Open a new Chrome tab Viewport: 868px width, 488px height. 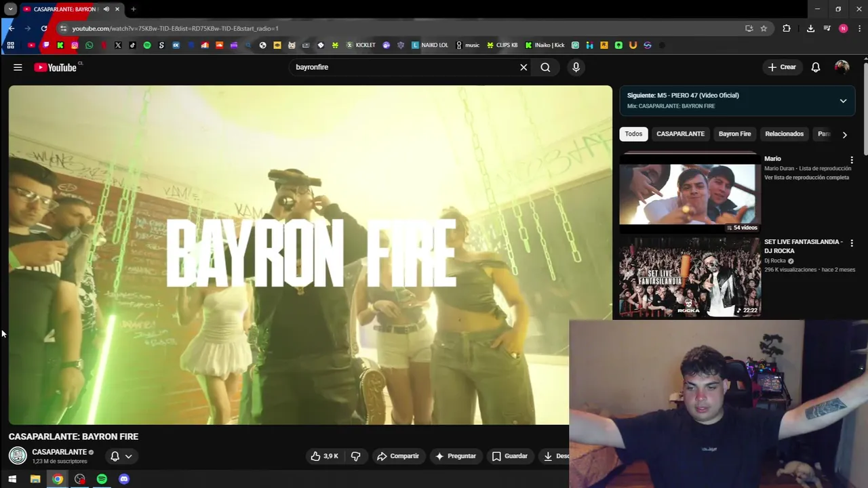pyautogui.click(x=134, y=9)
